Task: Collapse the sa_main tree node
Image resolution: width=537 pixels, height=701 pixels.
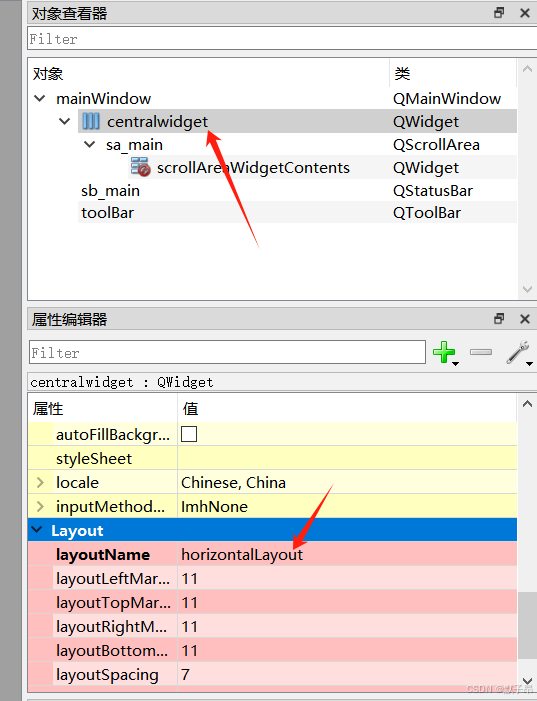Action: click(90, 144)
